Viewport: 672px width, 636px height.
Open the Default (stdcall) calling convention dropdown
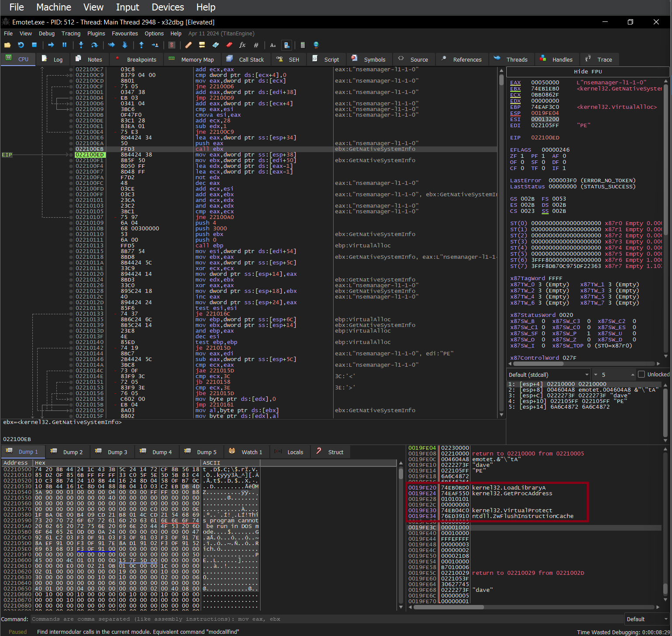549,375
